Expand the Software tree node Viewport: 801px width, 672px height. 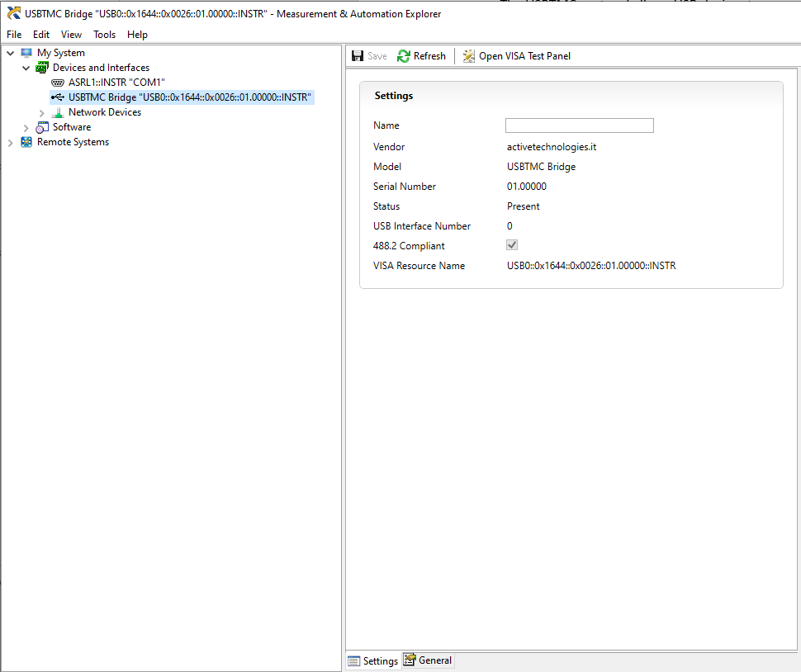pyautogui.click(x=26, y=128)
